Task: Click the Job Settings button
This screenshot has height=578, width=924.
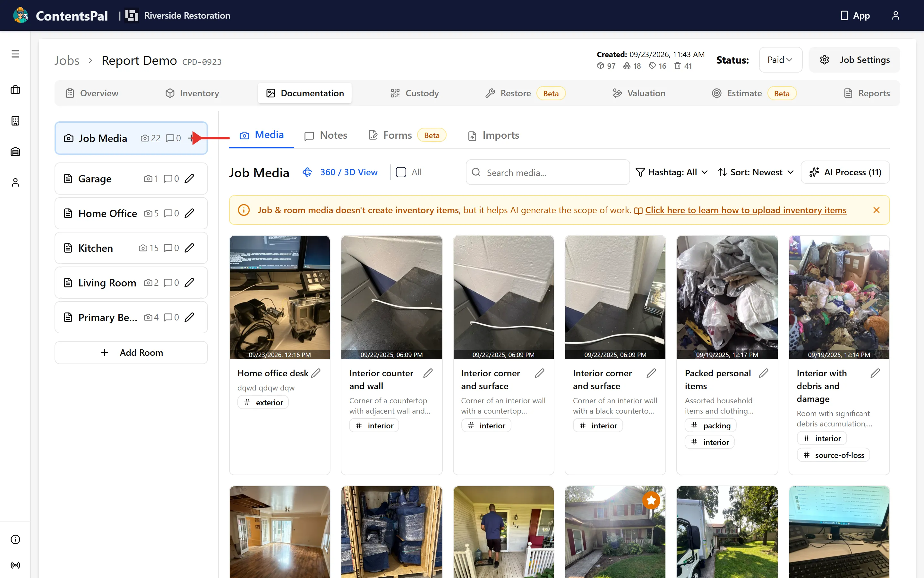Action: coord(854,60)
